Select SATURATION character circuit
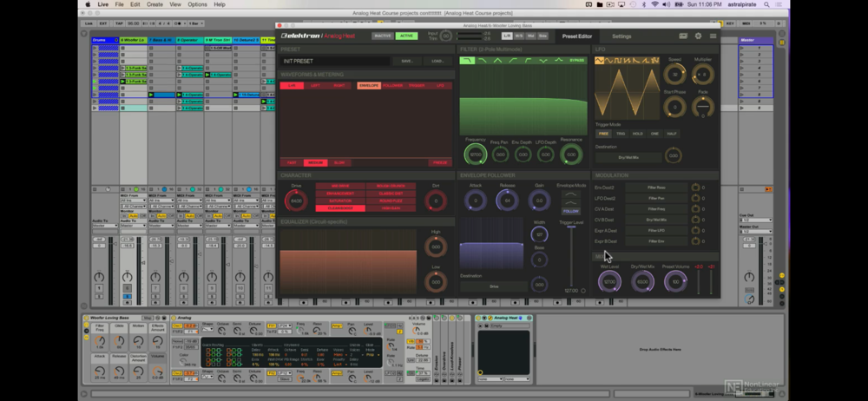The image size is (868, 401). click(340, 201)
